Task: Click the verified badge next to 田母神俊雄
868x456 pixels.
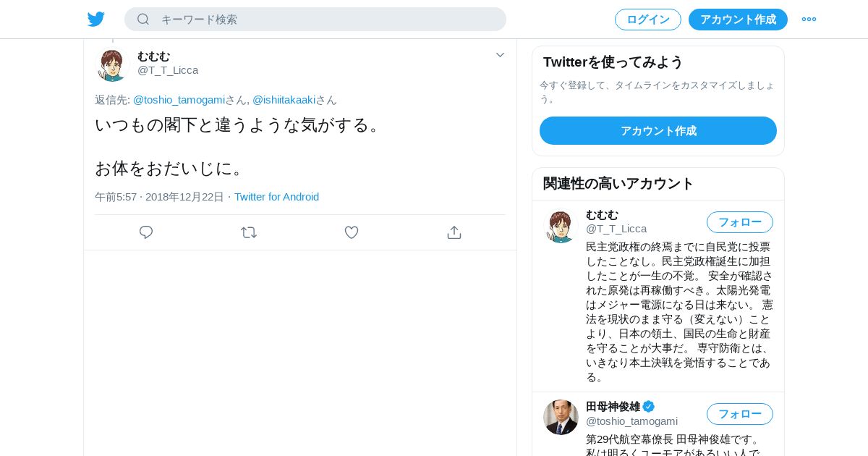Action: click(x=649, y=407)
